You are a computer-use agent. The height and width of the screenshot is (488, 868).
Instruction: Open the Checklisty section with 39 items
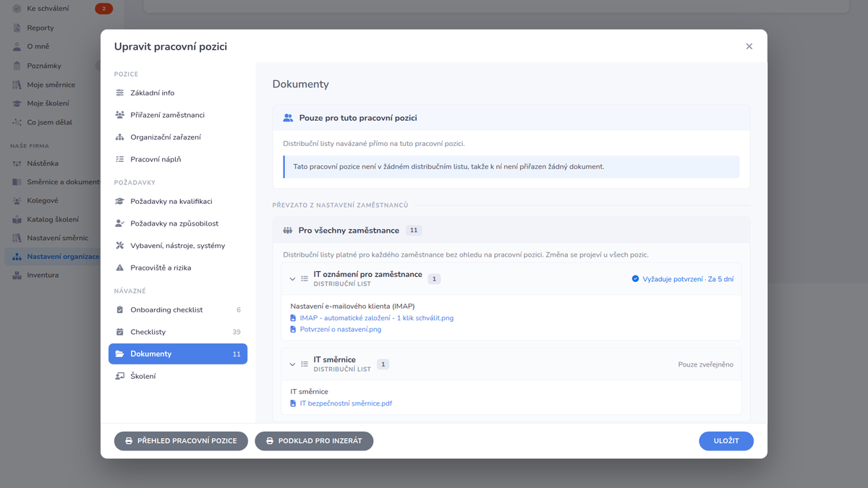pyautogui.click(x=178, y=332)
